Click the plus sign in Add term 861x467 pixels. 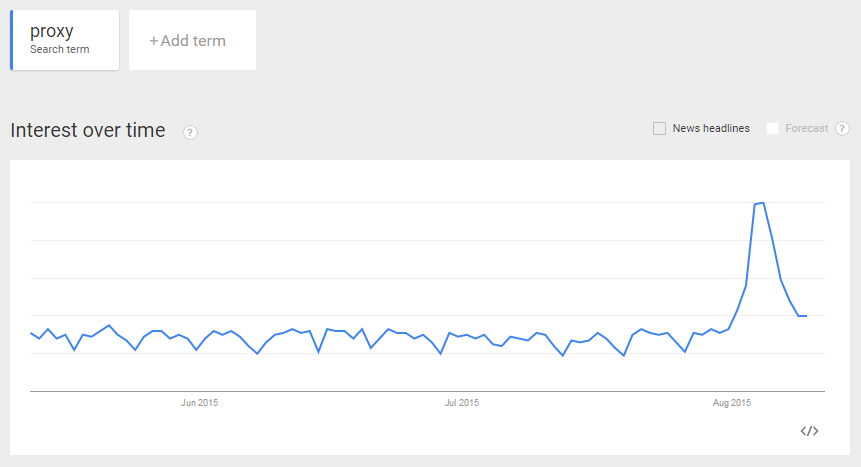click(154, 41)
